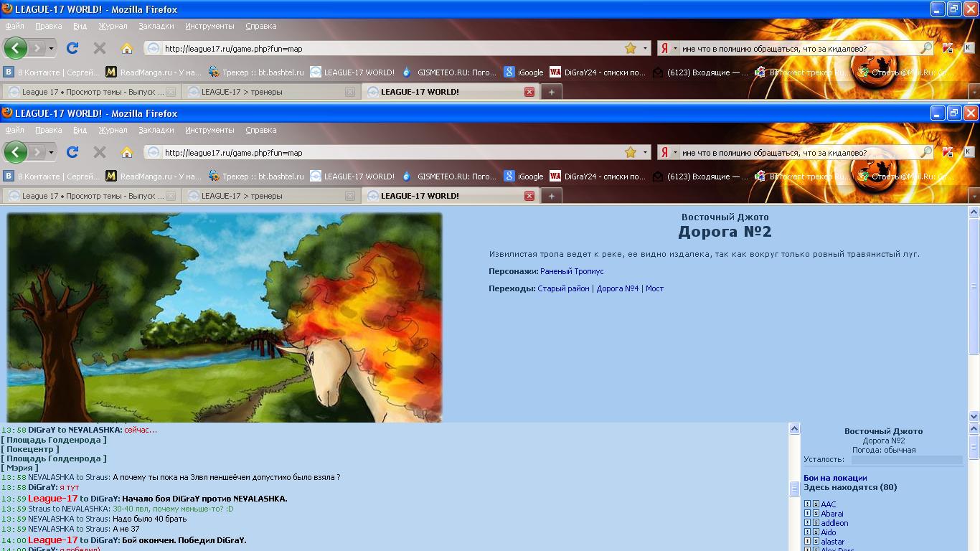Click the up arrow of the chat scrollbar
980x551 pixels.
click(794, 428)
